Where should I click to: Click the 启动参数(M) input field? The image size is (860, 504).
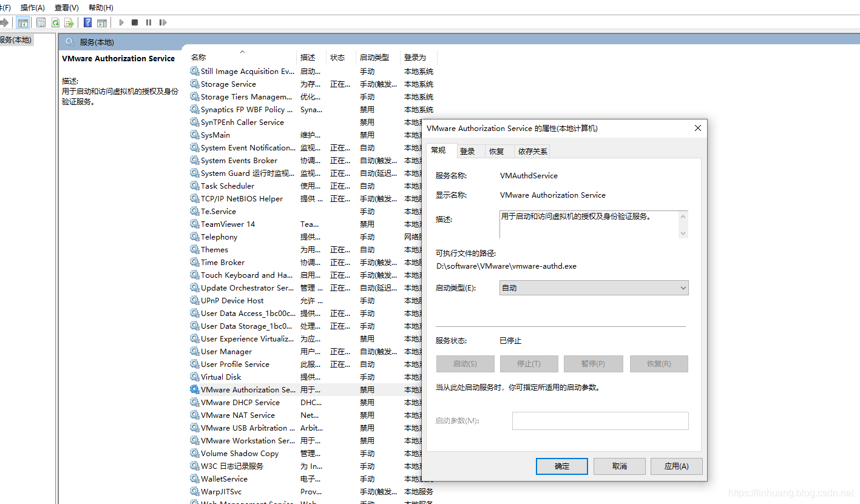600,421
